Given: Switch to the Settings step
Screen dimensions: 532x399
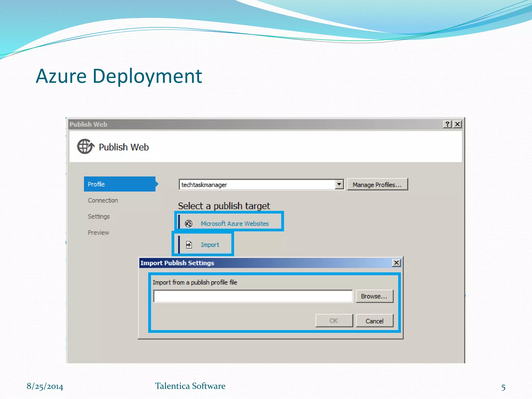Looking at the screenshot, I should 99,216.
